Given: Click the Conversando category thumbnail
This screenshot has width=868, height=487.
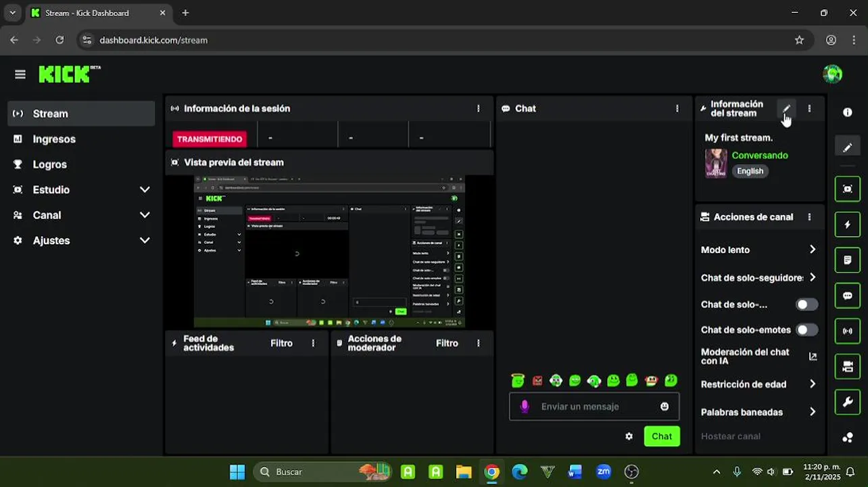Looking at the screenshot, I should (x=716, y=163).
